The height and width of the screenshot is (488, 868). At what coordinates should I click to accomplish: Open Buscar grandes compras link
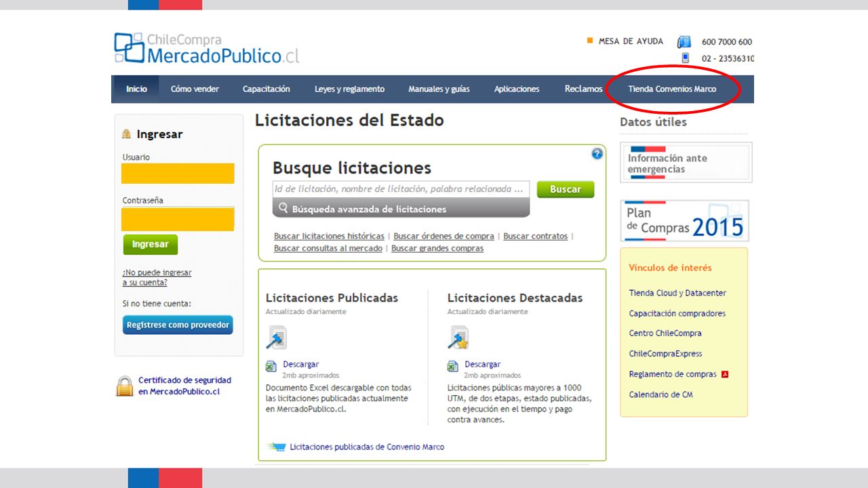click(x=437, y=248)
